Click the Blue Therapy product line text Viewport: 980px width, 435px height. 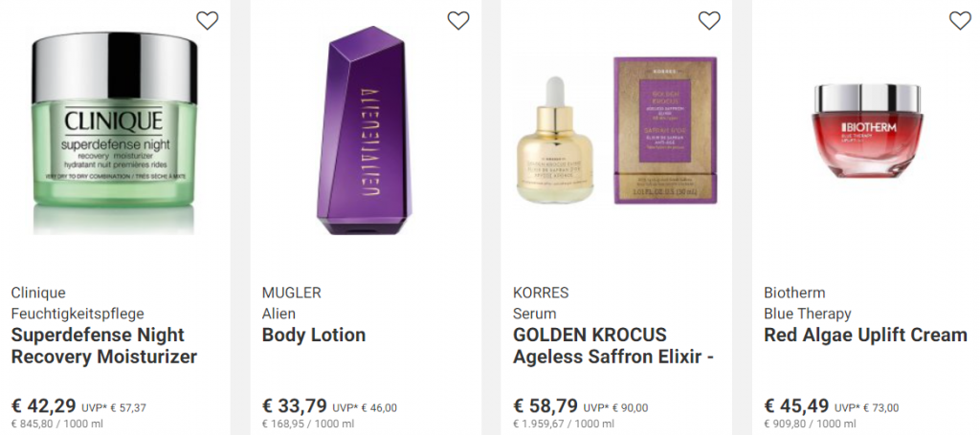[x=808, y=314]
